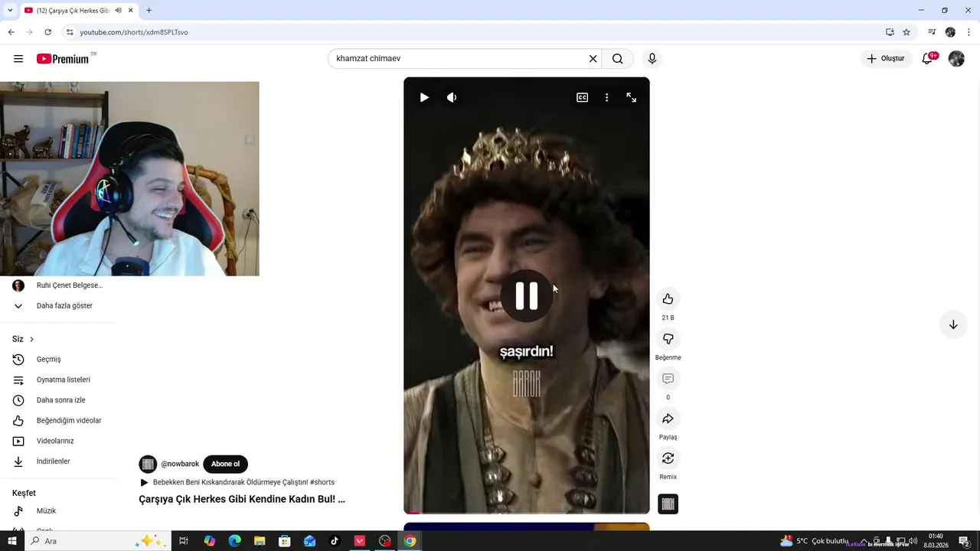Open the Short's three-dot options menu
Viewport: 980px width, 551px height.
(606, 97)
